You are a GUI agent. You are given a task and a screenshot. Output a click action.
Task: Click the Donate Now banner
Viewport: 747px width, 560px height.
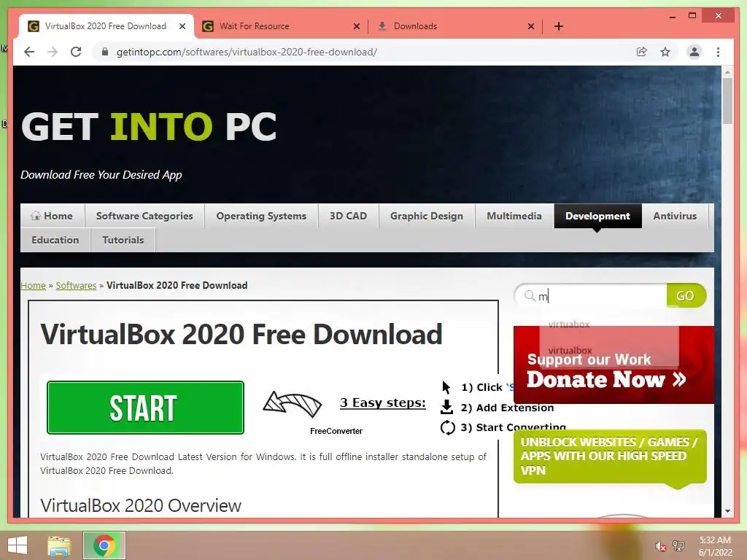pyautogui.click(x=614, y=365)
